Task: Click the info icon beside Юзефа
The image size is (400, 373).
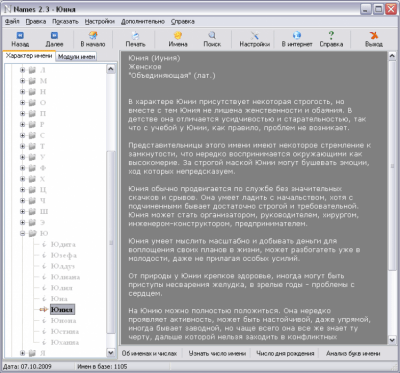Action: (44, 255)
